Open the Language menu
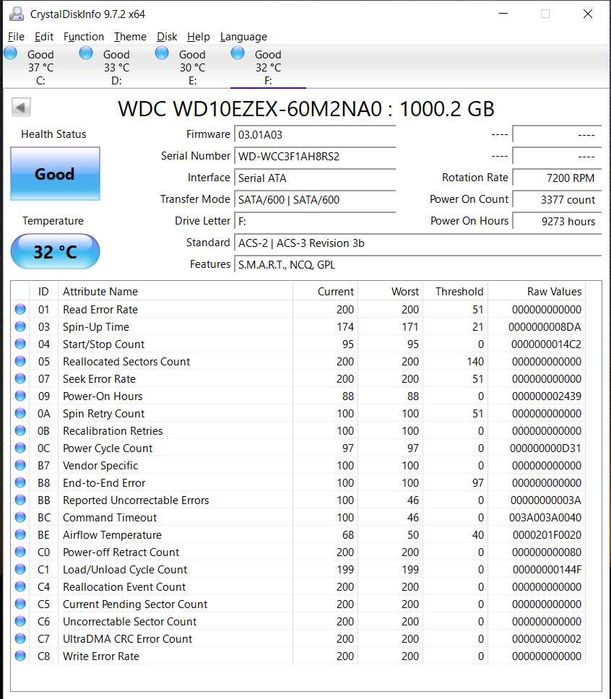Viewport: 611px width, 699px height. pyautogui.click(x=243, y=37)
